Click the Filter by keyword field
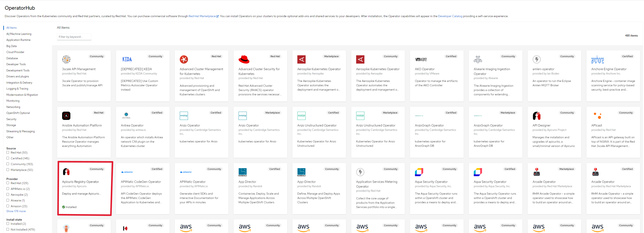 click(x=74, y=37)
